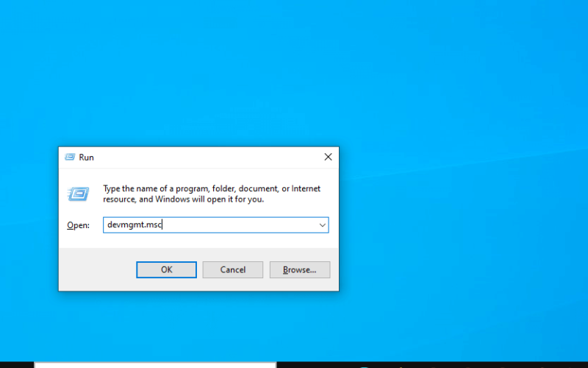Screen dimensions: 588x368
Task: Click the "Open:" label
Action: 79,225
